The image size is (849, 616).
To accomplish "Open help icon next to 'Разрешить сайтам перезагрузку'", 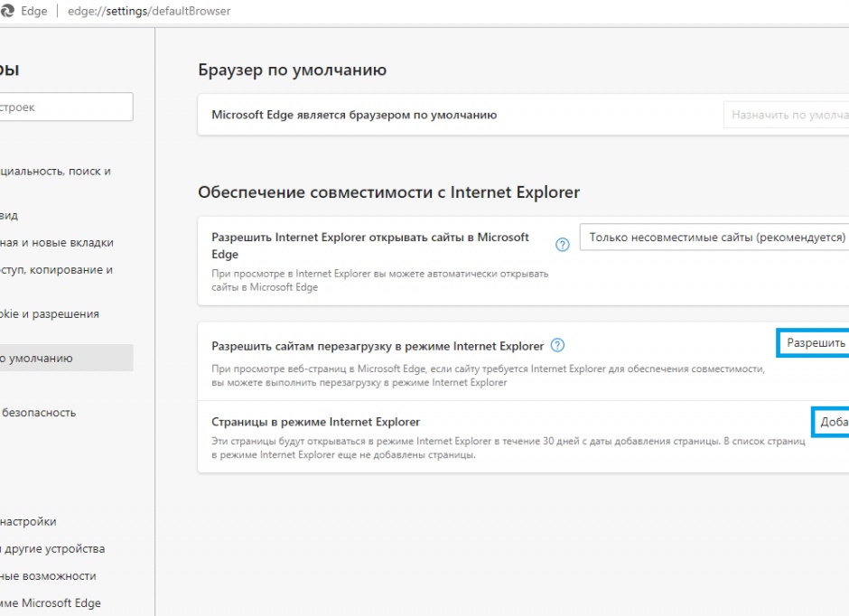I will click(x=557, y=345).
